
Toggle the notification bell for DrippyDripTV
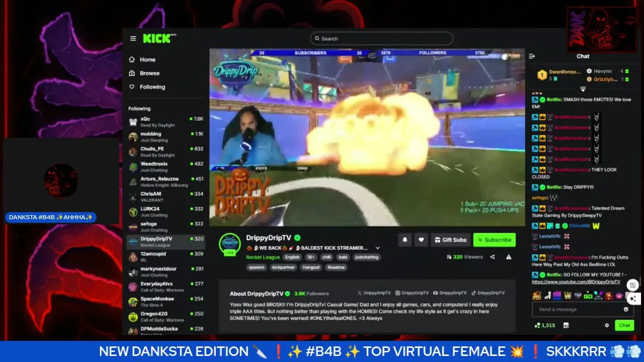[405, 240]
